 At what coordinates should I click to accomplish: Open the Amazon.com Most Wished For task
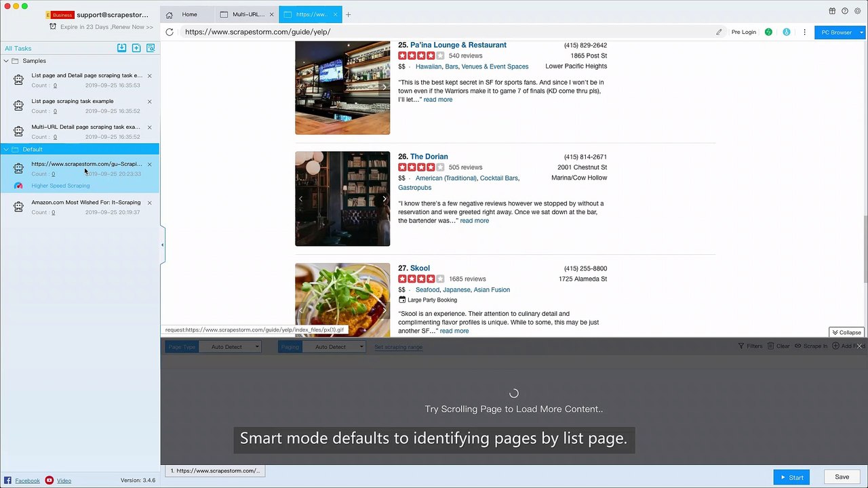click(x=85, y=202)
